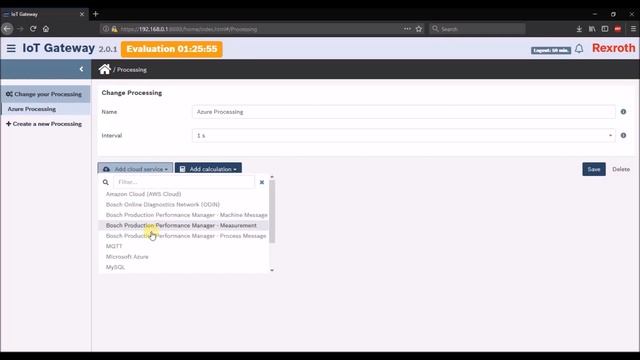Click the red extension icon in the toolbar

(618, 29)
